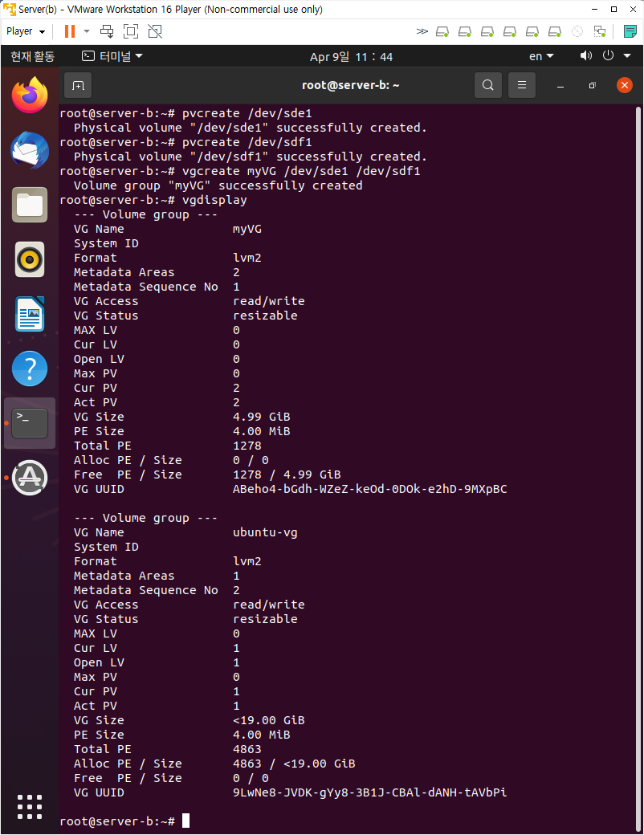Click the vgdisplay command text
Viewport: 644px width, 835px height.
(x=214, y=200)
